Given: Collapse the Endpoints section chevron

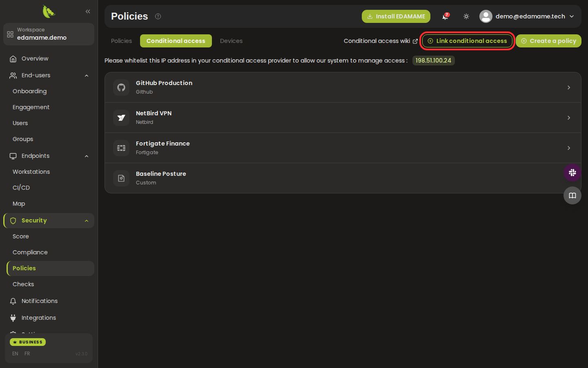Looking at the screenshot, I should (x=87, y=156).
